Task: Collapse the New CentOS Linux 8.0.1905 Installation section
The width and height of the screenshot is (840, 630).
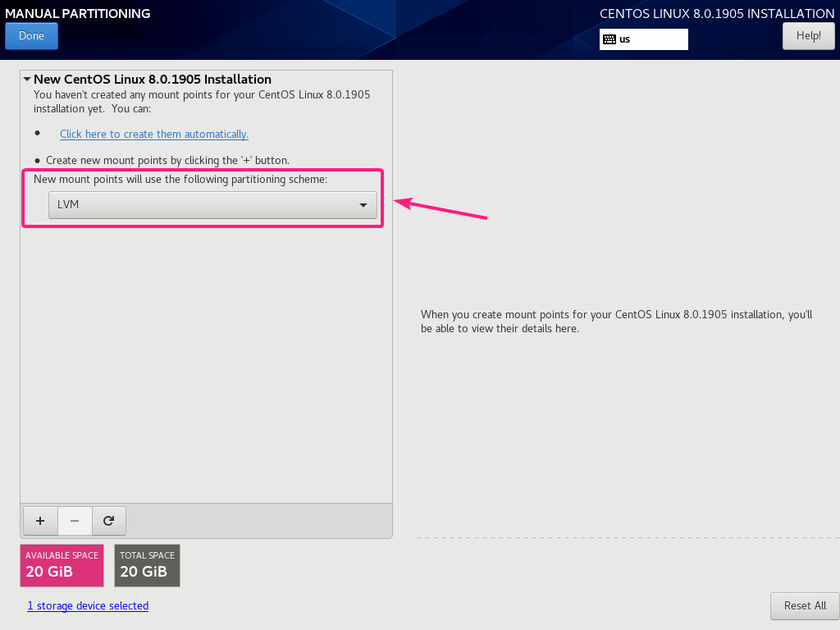Action: tap(27, 80)
